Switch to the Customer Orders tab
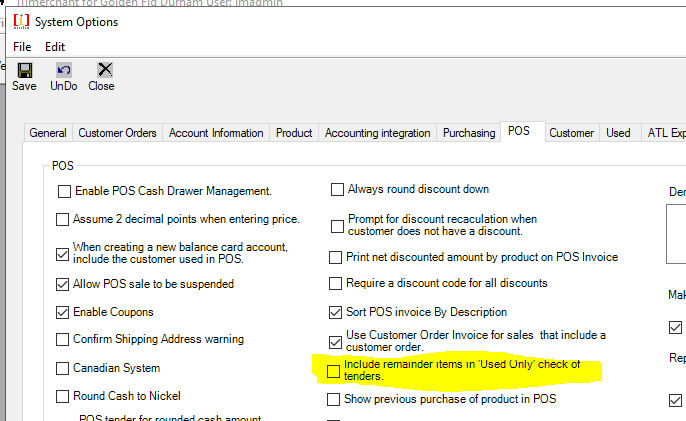The height and width of the screenshot is (421, 686). coord(117,133)
